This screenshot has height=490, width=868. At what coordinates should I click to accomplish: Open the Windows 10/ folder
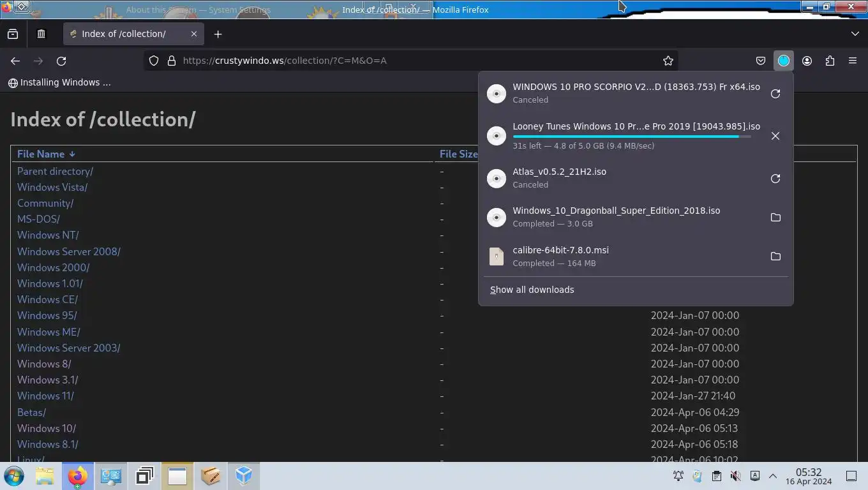click(x=47, y=428)
